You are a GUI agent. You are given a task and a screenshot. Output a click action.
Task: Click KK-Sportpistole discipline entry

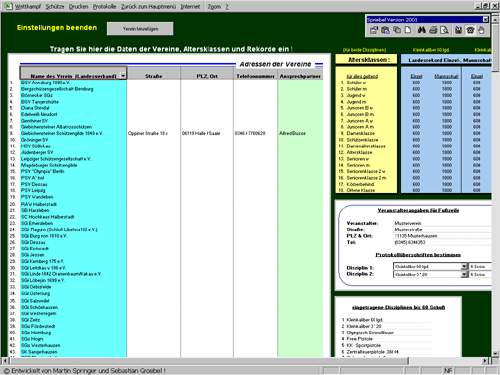(363, 345)
